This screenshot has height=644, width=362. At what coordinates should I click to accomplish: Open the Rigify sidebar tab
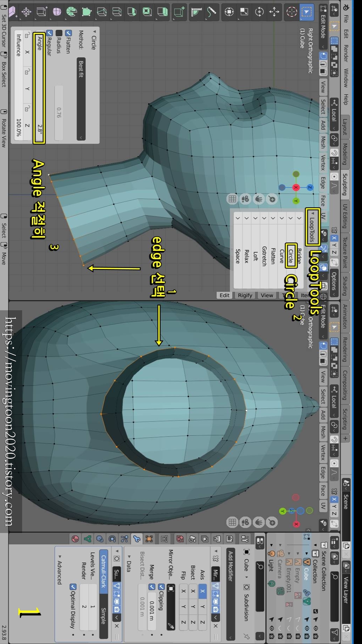click(x=245, y=295)
